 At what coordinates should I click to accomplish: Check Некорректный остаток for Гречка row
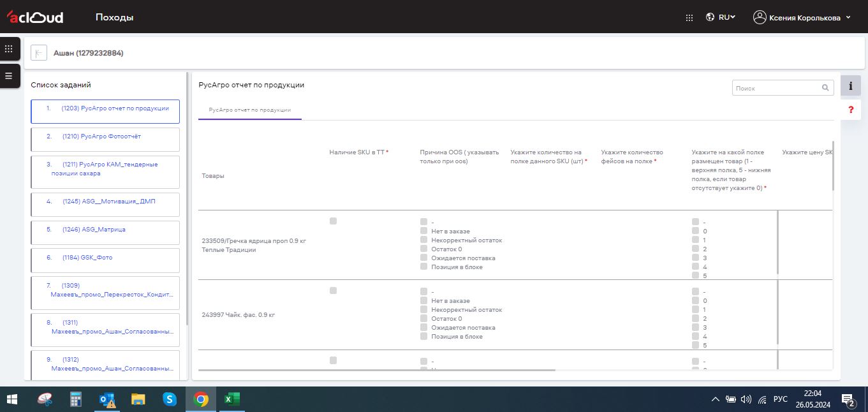point(423,240)
